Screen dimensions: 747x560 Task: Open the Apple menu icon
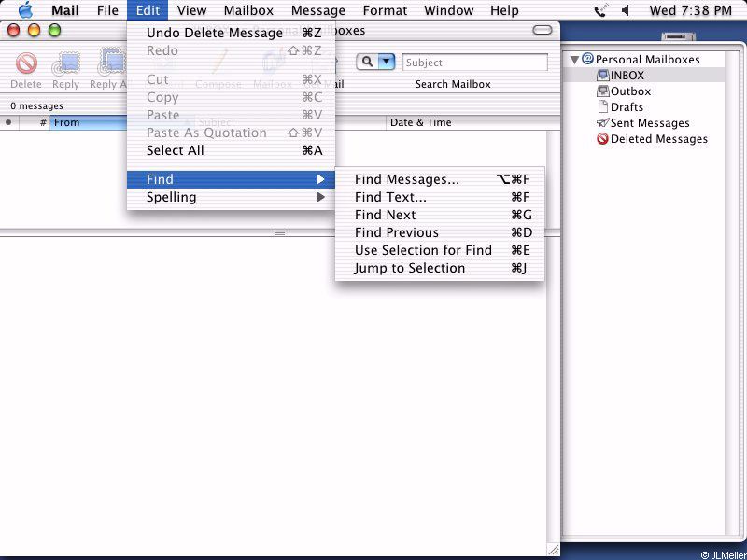25,10
